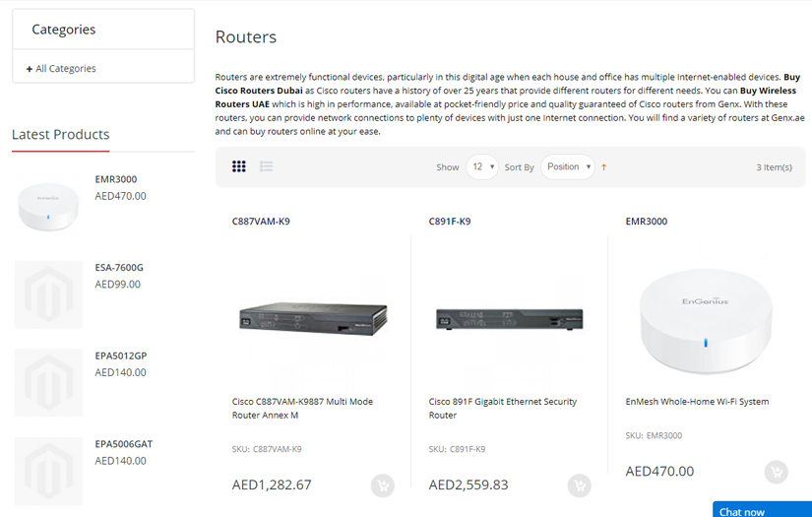Open EPA5006GAT link in Latest Products
This screenshot has width=812, height=517.
pos(124,444)
